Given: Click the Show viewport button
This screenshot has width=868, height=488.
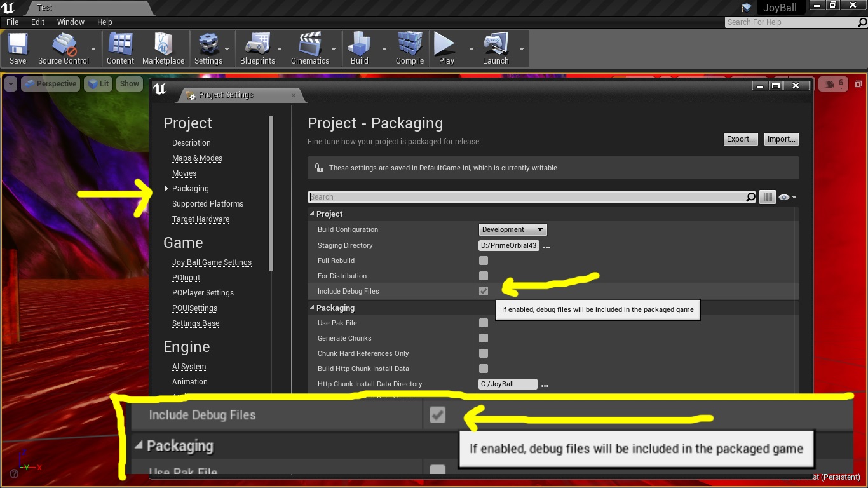Looking at the screenshot, I should [130, 84].
